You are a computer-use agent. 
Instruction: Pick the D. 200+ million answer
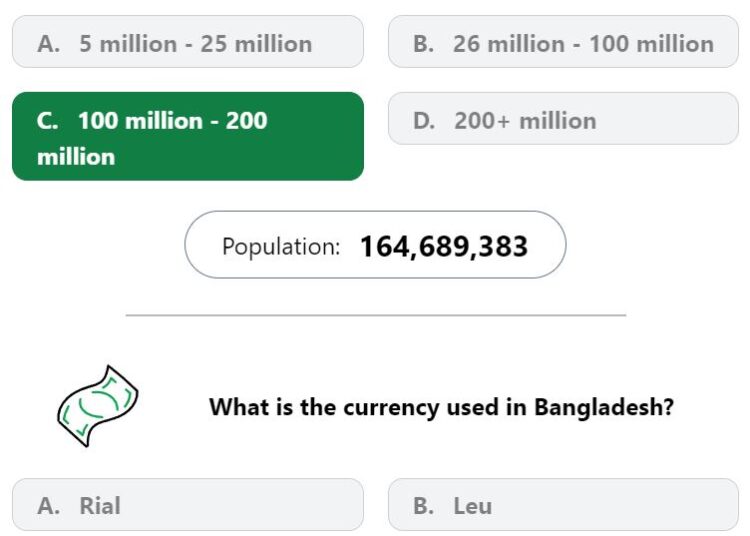(x=563, y=119)
